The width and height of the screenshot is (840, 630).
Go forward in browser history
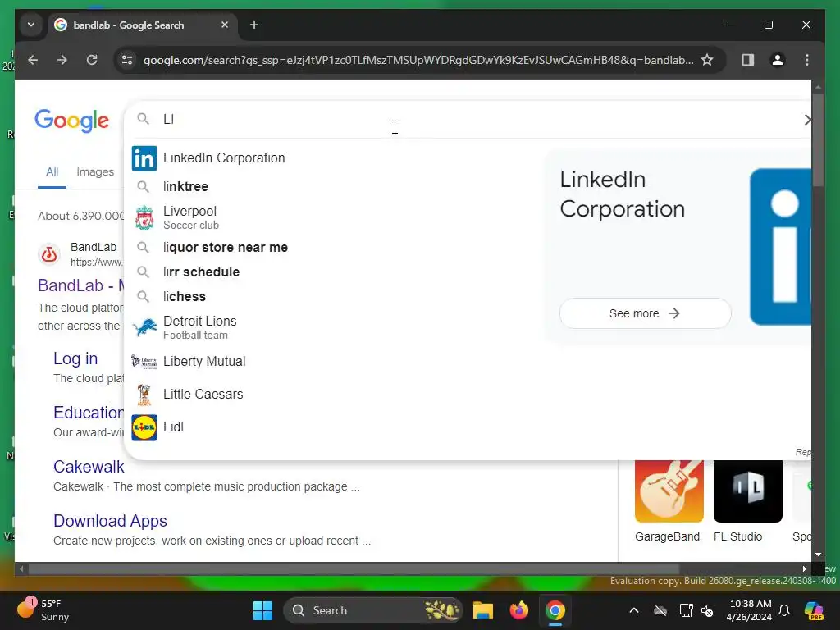pyautogui.click(x=62, y=60)
